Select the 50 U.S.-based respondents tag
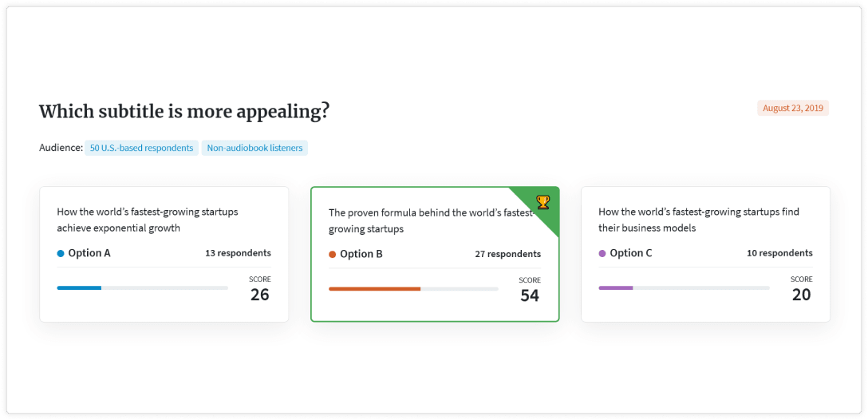The width and height of the screenshot is (868, 420). (141, 148)
